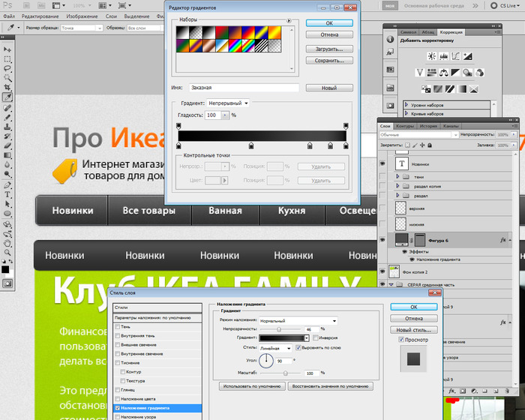Uncheck the Просмотр checkbox
Screen dimensions: 525x420
pos(401,340)
